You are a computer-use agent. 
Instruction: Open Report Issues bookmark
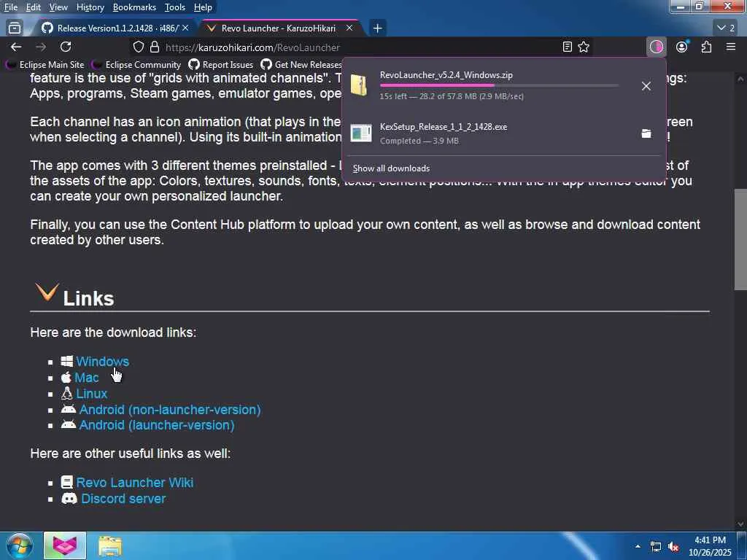point(221,64)
